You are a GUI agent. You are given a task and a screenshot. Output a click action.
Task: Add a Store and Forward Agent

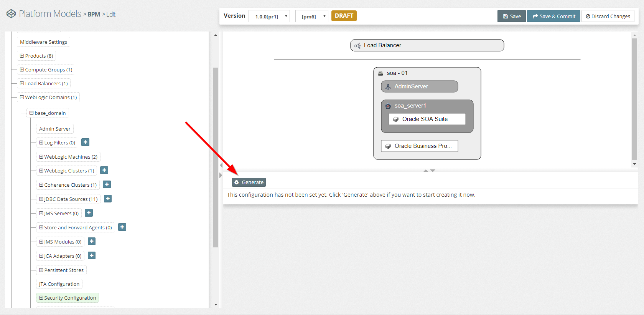pyautogui.click(x=122, y=227)
